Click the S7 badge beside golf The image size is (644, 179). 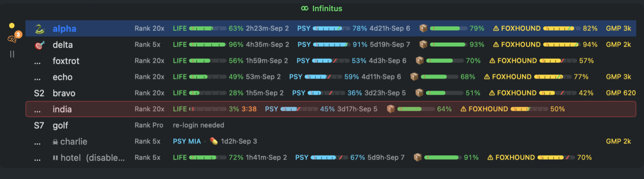[x=39, y=125]
